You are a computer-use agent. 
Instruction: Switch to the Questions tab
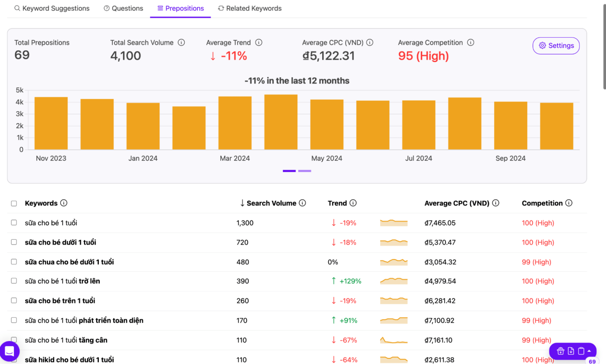[x=123, y=9]
